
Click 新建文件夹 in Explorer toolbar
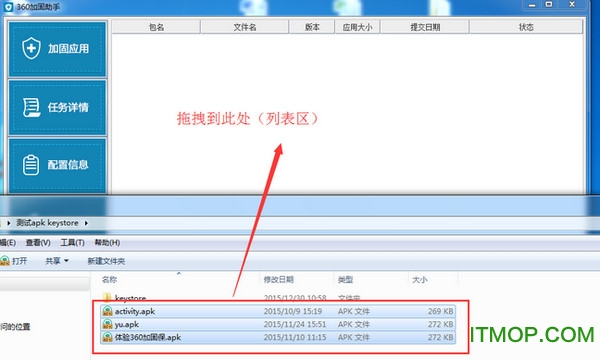click(106, 261)
